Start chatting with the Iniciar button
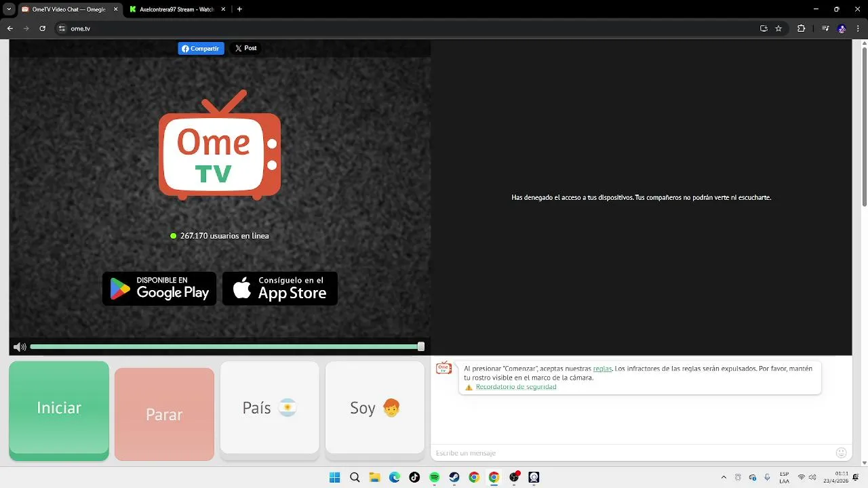The width and height of the screenshot is (868, 488). pyautogui.click(x=59, y=410)
